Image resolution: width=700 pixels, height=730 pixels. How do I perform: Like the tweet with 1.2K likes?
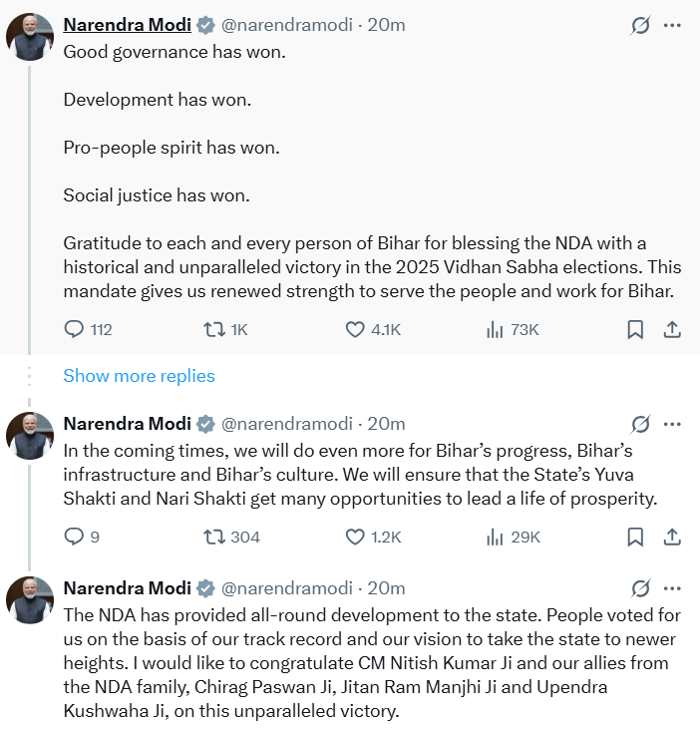356,537
